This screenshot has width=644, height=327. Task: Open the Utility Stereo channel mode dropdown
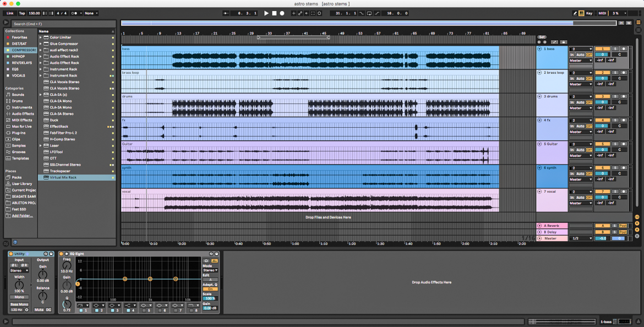[19, 271]
